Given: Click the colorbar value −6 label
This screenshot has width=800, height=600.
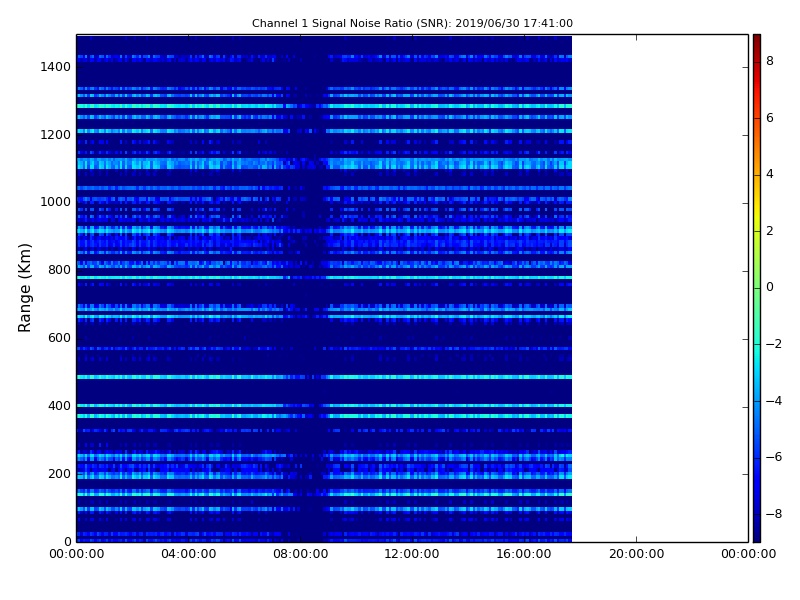Looking at the screenshot, I should pos(773,457).
